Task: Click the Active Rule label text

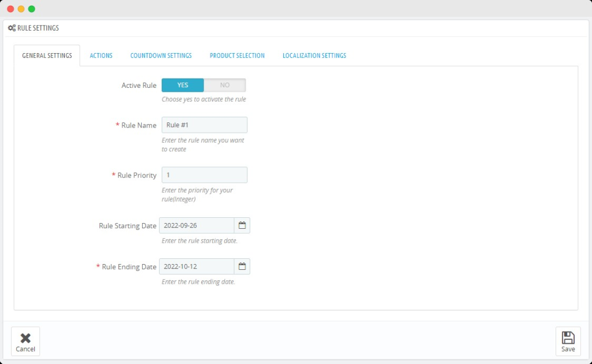Action: pyautogui.click(x=139, y=85)
